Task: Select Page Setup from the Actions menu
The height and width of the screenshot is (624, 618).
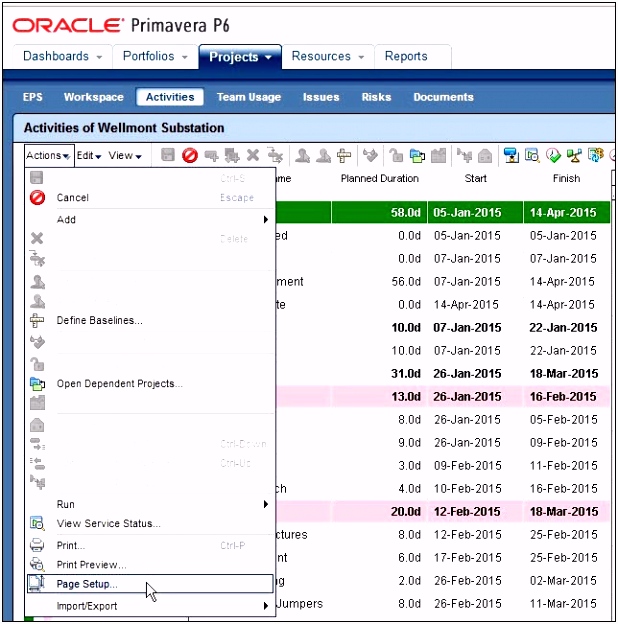Action: (x=88, y=584)
